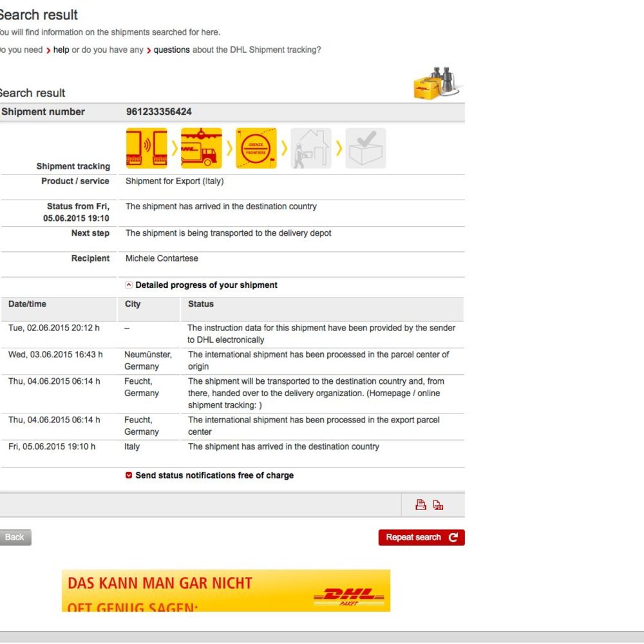The width and height of the screenshot is (644, 644).
Task: Click 'Fri, 05.06.2015 19:10 h' entry
Action: 52,446
